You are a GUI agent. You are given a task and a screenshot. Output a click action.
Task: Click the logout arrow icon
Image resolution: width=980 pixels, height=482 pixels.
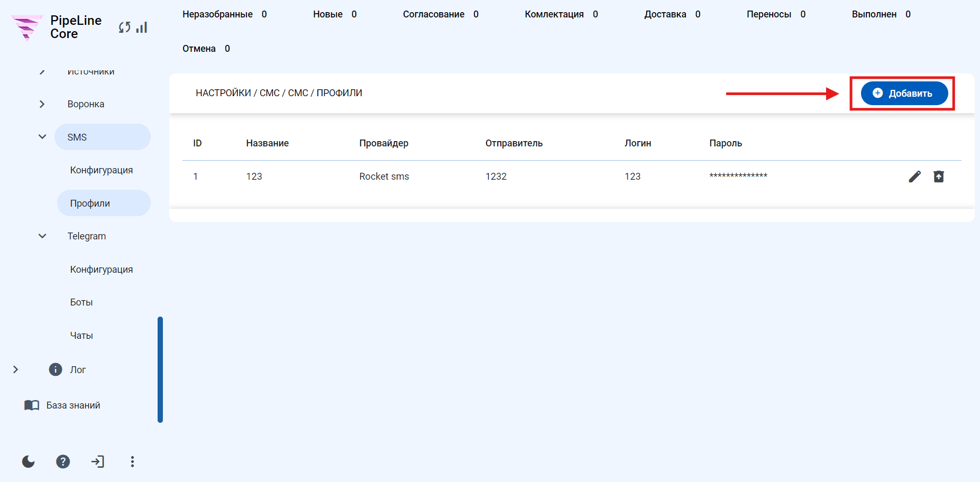click(98, 462)
